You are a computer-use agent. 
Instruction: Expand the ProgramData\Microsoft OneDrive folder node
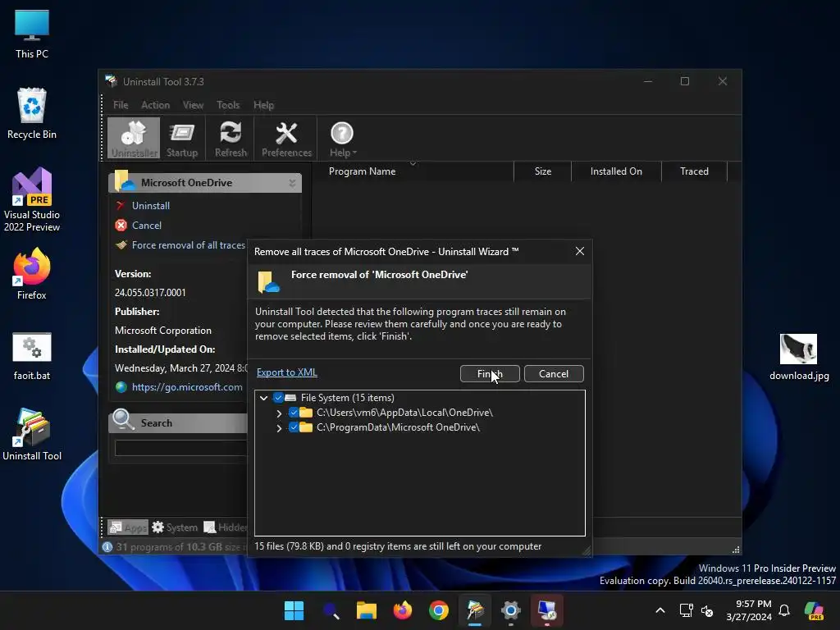pyautogui.click(x=279, y=428)
